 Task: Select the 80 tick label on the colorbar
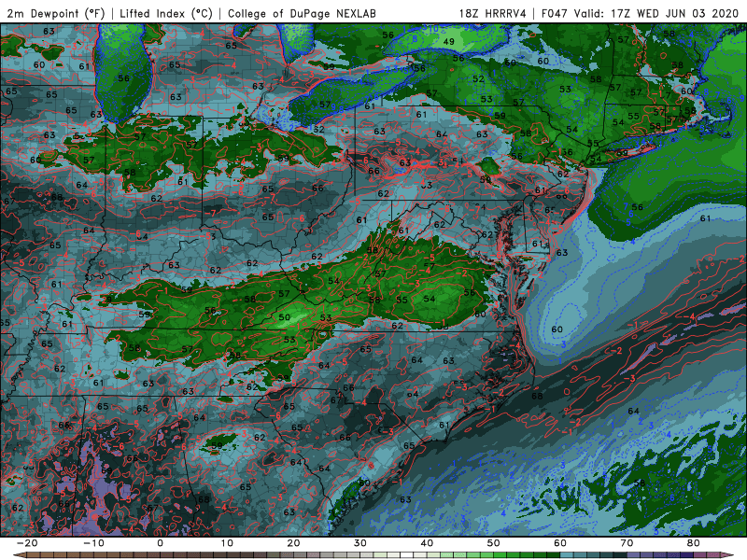(x=694, y=543)
